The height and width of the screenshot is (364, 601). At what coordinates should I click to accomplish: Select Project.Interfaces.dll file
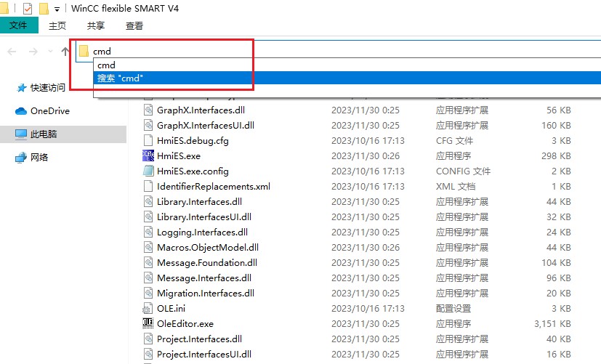click(x=199, y=339)
